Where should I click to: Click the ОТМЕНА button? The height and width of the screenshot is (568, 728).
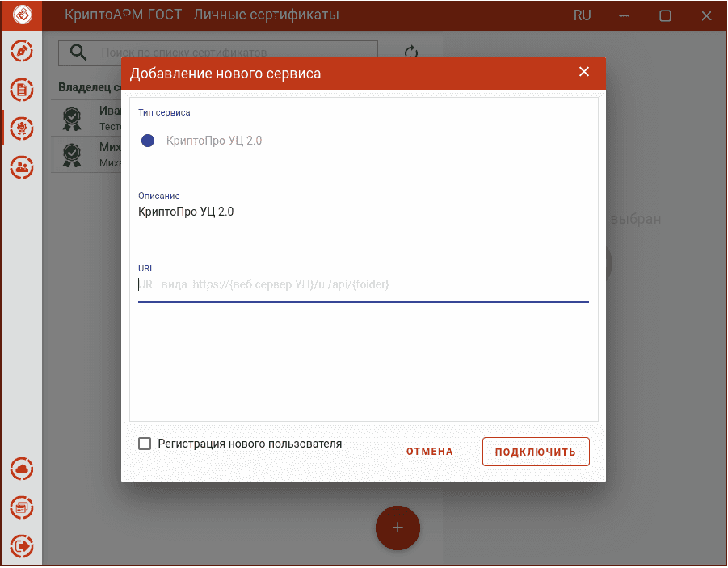[x=430, y=452]
